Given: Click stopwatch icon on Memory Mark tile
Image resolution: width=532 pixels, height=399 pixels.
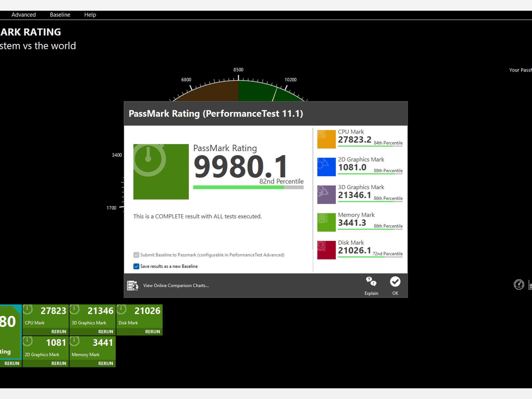Looking at the screenshot, I should click(75, 341).
